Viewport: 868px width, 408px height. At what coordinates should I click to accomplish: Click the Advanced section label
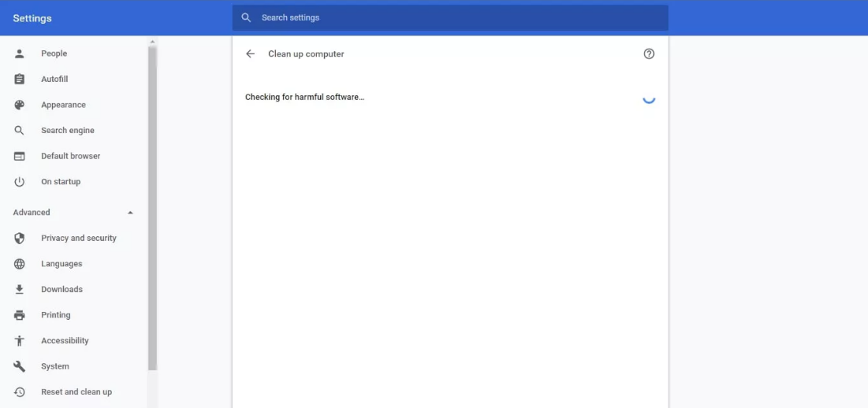coord(32,213)
